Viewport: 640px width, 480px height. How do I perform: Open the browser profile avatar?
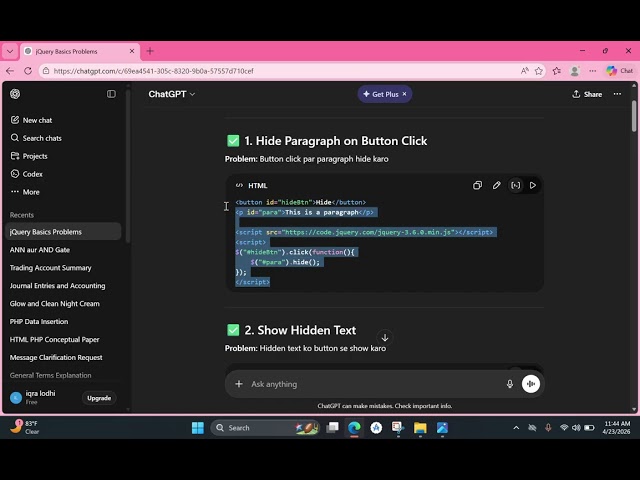[575, 71]
